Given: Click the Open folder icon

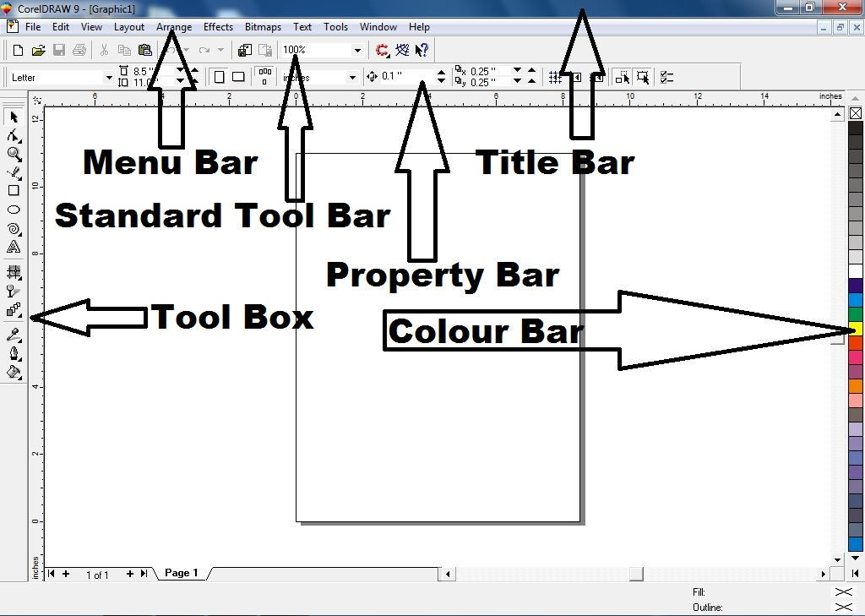Looking at the screenshot, I should pyautogui.click(x=38, y=51).
